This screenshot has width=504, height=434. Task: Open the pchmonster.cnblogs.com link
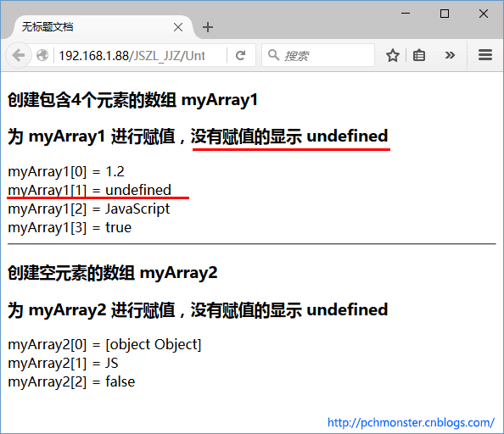coord(411,422)
